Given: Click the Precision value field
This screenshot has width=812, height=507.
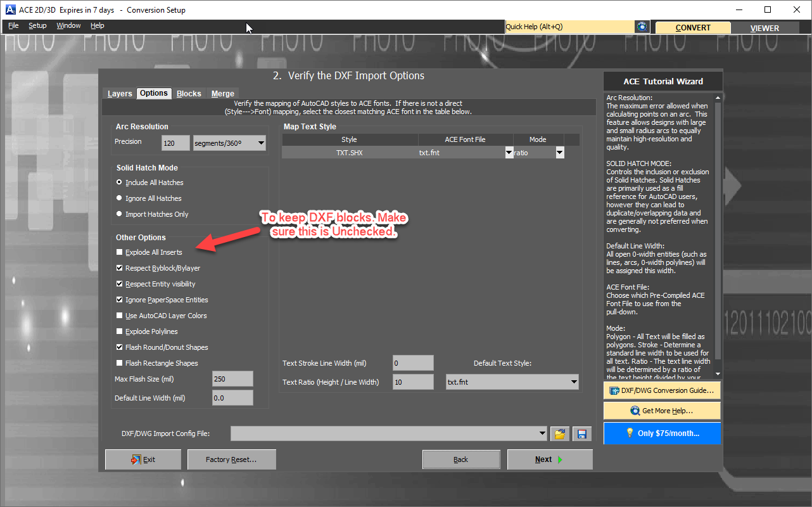Looking at the screenshot, I should point(175,143).
